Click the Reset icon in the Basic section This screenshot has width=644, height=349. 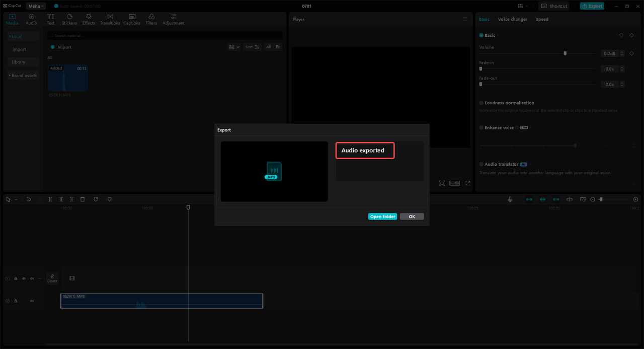coord(621,35)
